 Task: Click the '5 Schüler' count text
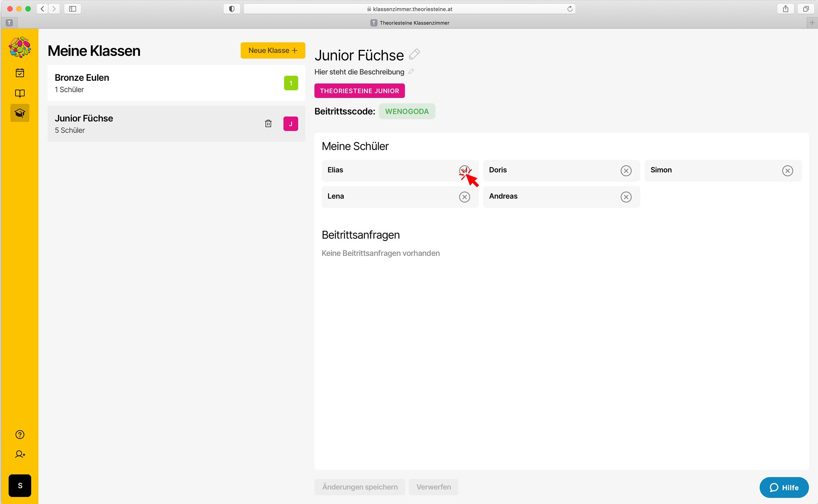click(70, 130)
